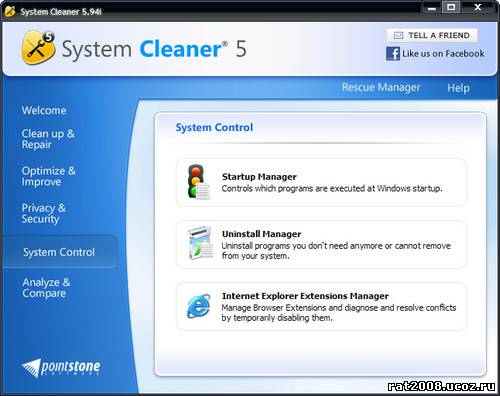Click the Pointstone logo
Image resolution: width=500 pixels, height=396 pixels.
point(61,368)
